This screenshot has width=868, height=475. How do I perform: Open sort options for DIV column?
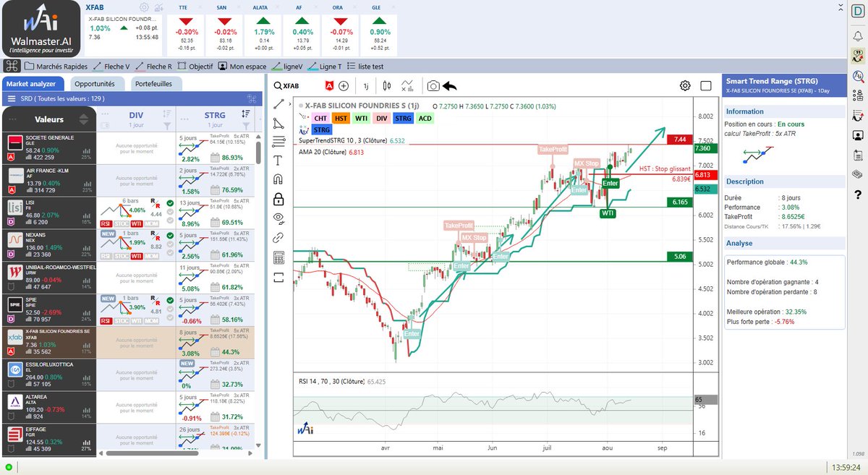168,114
